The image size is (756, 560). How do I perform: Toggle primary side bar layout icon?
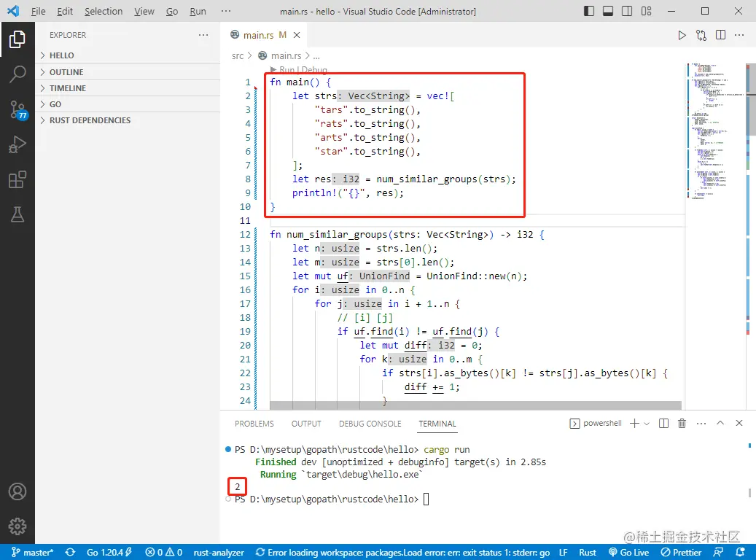[x=589, y=11]
